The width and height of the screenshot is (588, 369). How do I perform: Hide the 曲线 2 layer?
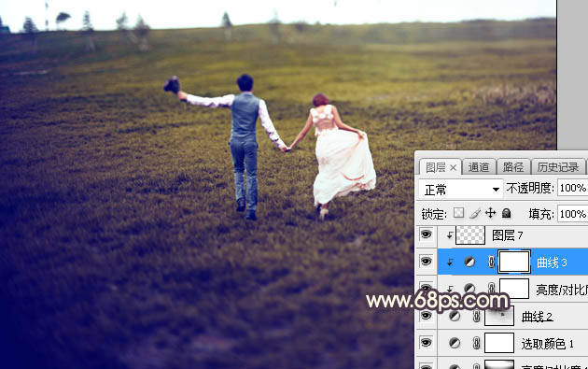(426, 316)
